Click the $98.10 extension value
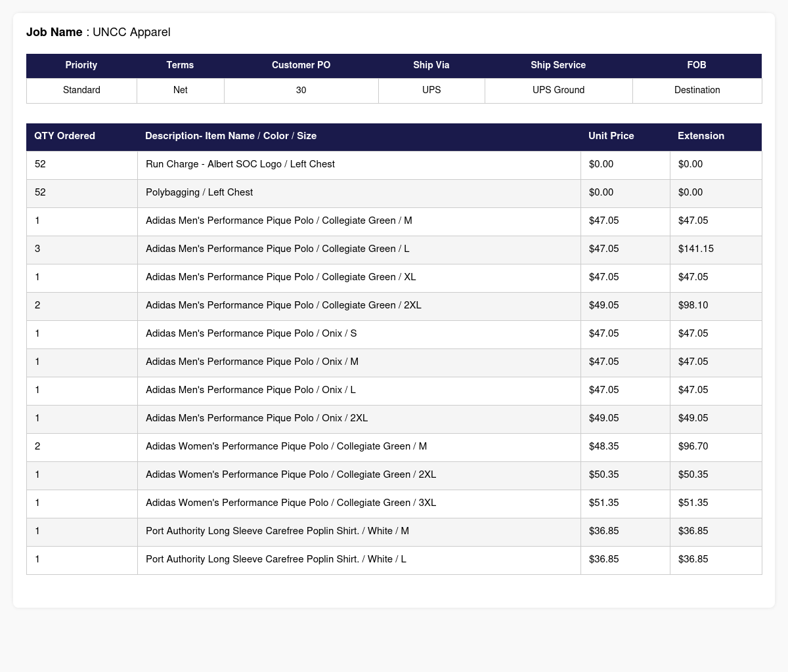This screenshot has width=788, height=672. (x=693, y=305)
